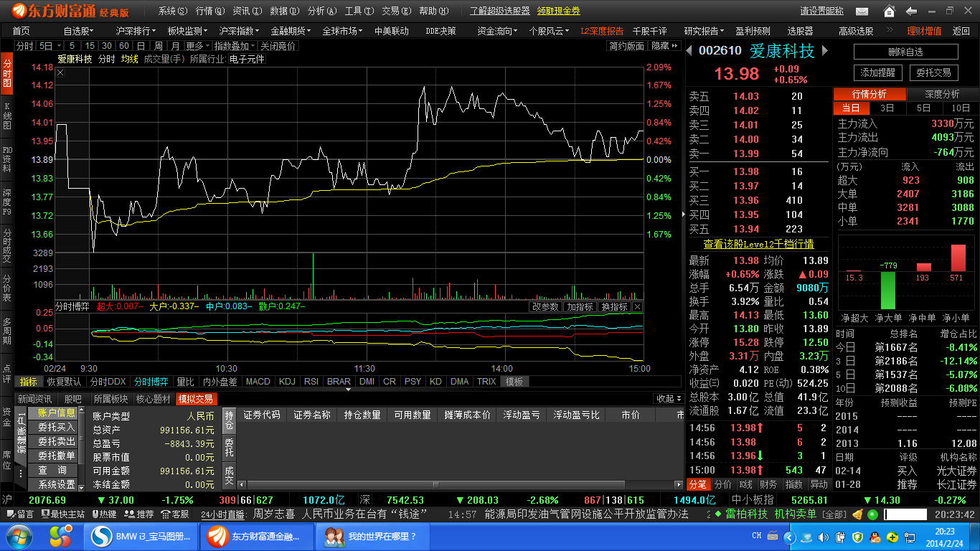This screenshot has width=980, height=551.
Task: Open 查看该股Level2千档行情 link
Action: point(758,244)
